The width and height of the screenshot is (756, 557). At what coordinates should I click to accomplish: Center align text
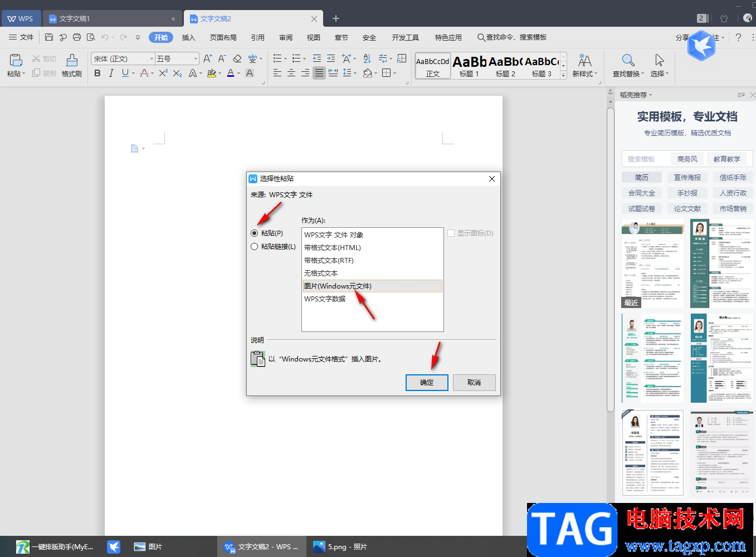(x=291, y=73)
